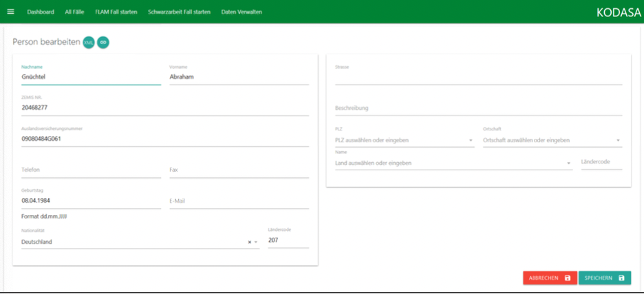This screenshot has height=294, width=644.
Task: Select Schwarzarbeit Fall starten
Action: click(x=179, y=12)
